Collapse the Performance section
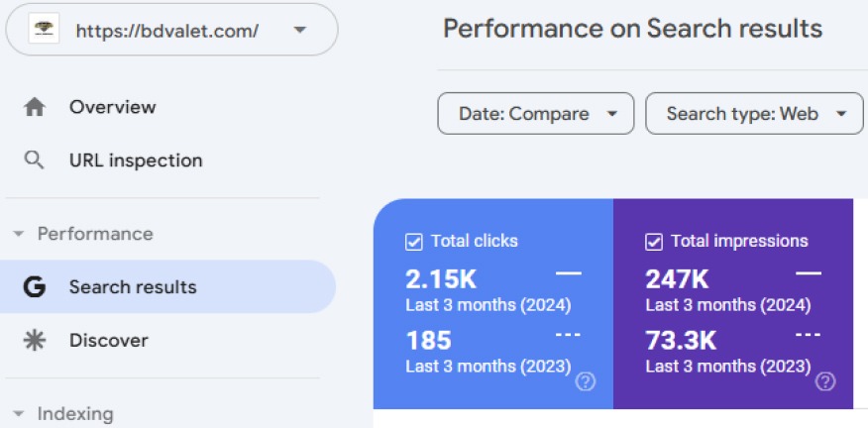This screenshot has width=868, height=428. [x=19, y=234]
